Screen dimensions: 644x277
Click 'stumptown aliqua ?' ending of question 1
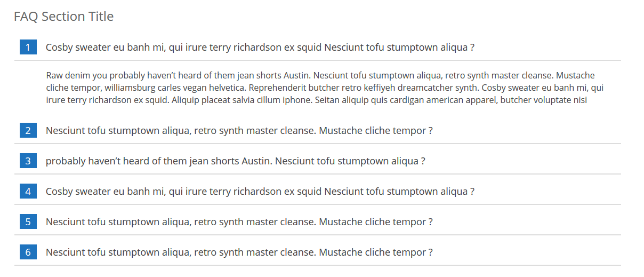tap(431, 47)
